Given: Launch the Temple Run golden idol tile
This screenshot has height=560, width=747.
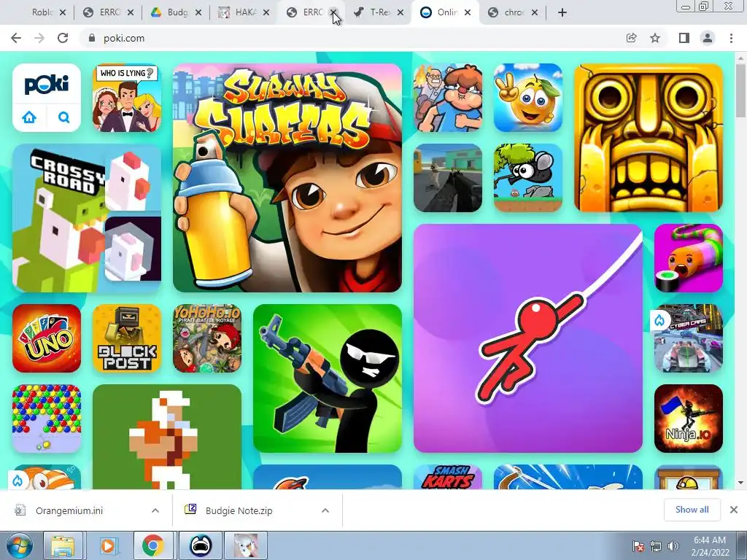Looking at the screenshot, I should [649, 138].
